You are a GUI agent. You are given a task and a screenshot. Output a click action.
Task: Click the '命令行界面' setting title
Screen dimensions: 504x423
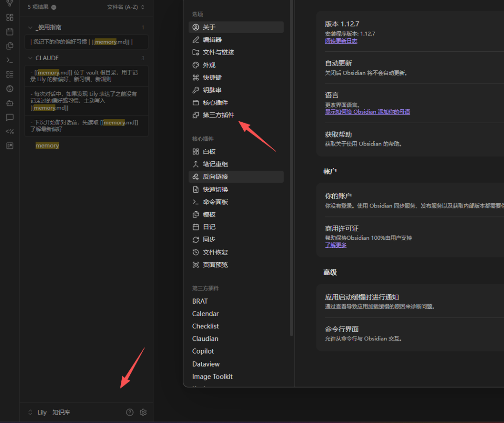tap(342, 329)
